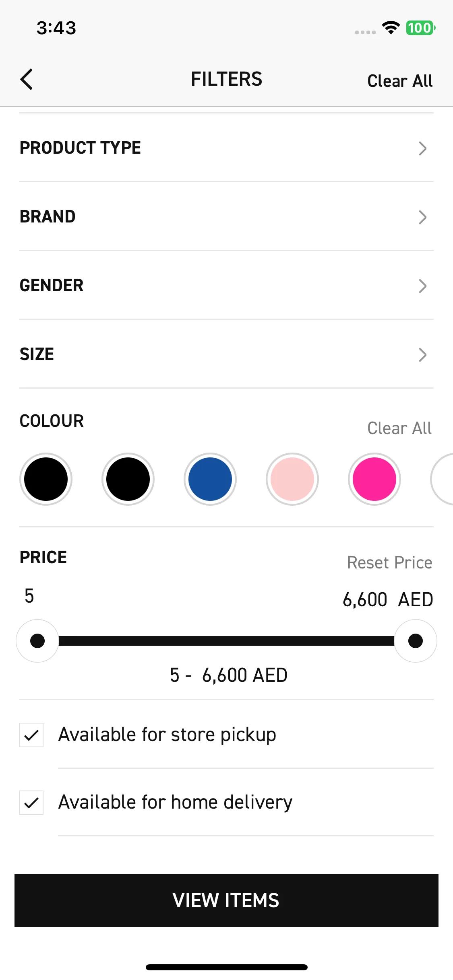Open Product Type chevron arrow
Viewport: 453px width, 980px height.
coord(422,148)
